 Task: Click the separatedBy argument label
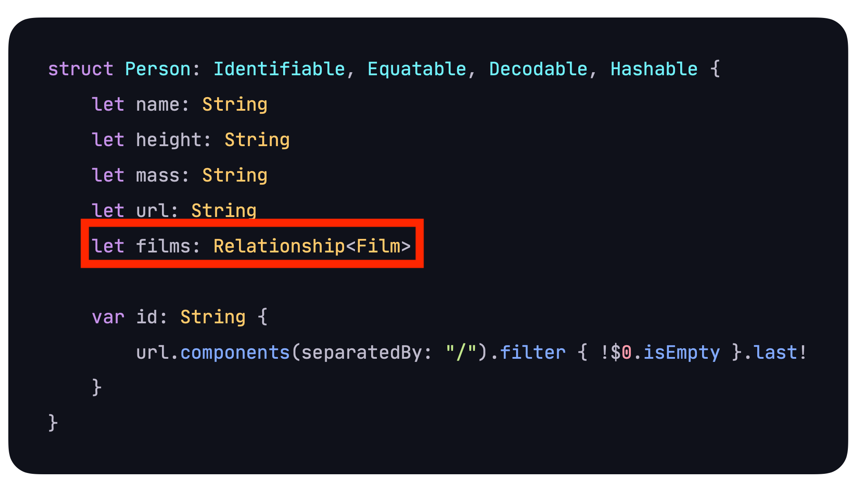click(x=362, y=353)
